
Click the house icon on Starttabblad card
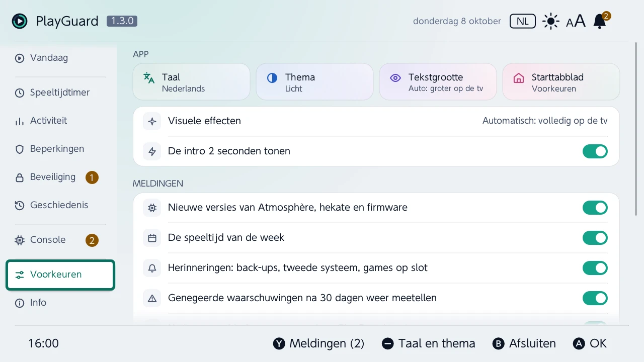519,78
